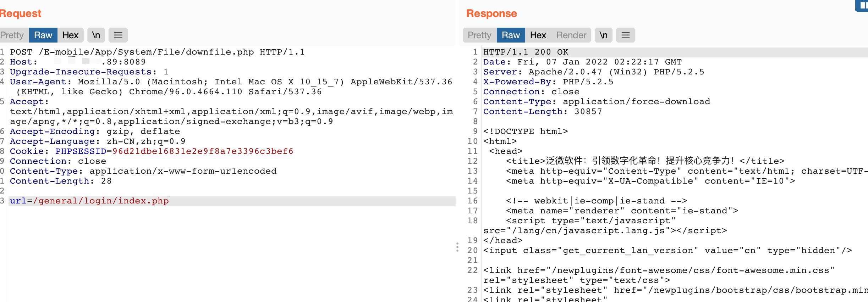Viewport: 868px width, 302px height.
Task: Switch Request view to Pretty tab
Action: (12, 35)
